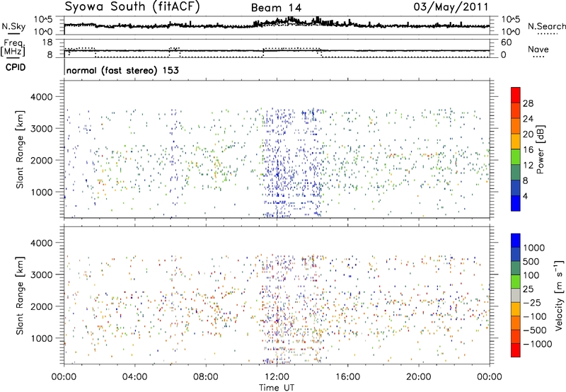Click the '20:00' time axis tick label
The height and width of the screenshot is (392, 566).
[418, 377]
